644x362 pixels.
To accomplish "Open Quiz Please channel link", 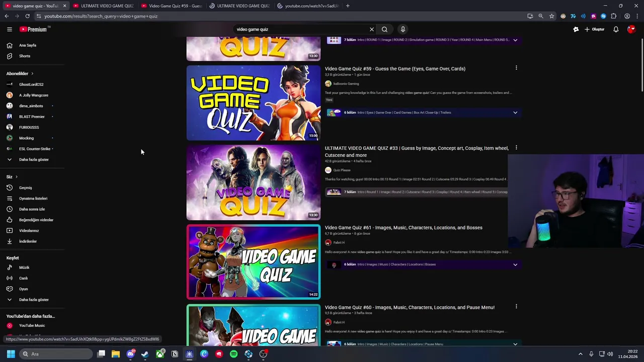I will point(342,170).
